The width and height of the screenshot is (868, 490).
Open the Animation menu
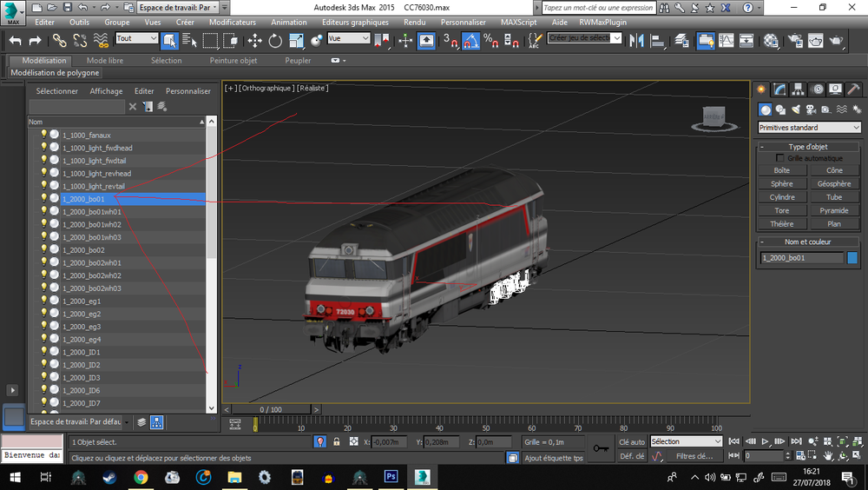[x=289, y=23]
